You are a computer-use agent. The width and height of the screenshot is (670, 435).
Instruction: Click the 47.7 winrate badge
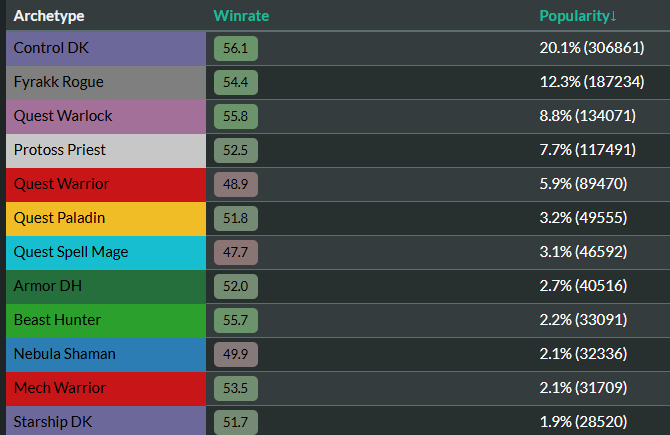tap(236, 253)
